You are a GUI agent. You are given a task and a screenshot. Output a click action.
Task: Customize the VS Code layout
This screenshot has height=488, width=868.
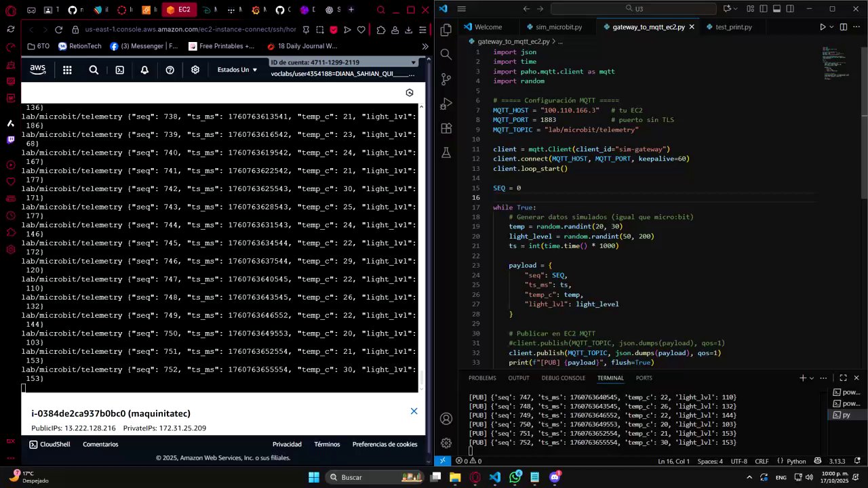pyautogui.click(x=750, y=9)
